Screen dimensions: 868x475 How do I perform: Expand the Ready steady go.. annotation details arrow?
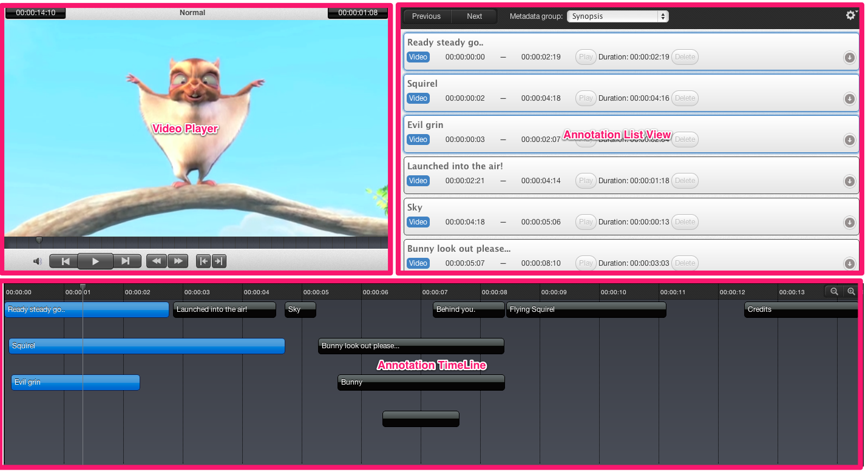[850, 58]
